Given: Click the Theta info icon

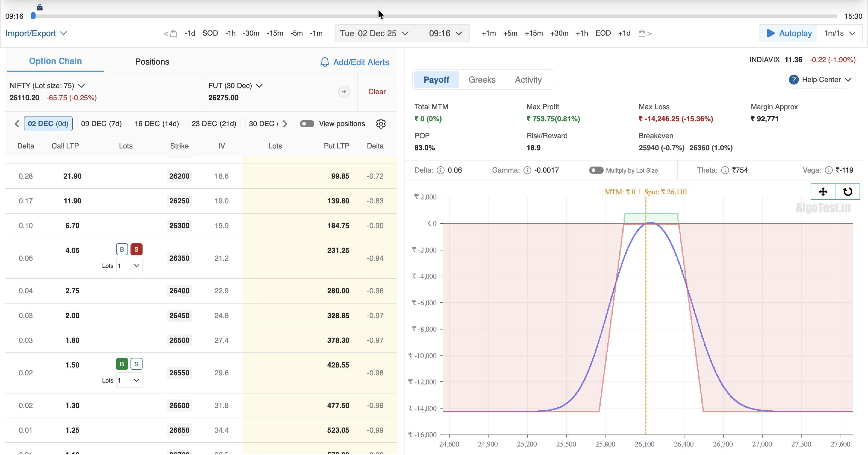Looking at the screenshot, I should pos(725,170).
